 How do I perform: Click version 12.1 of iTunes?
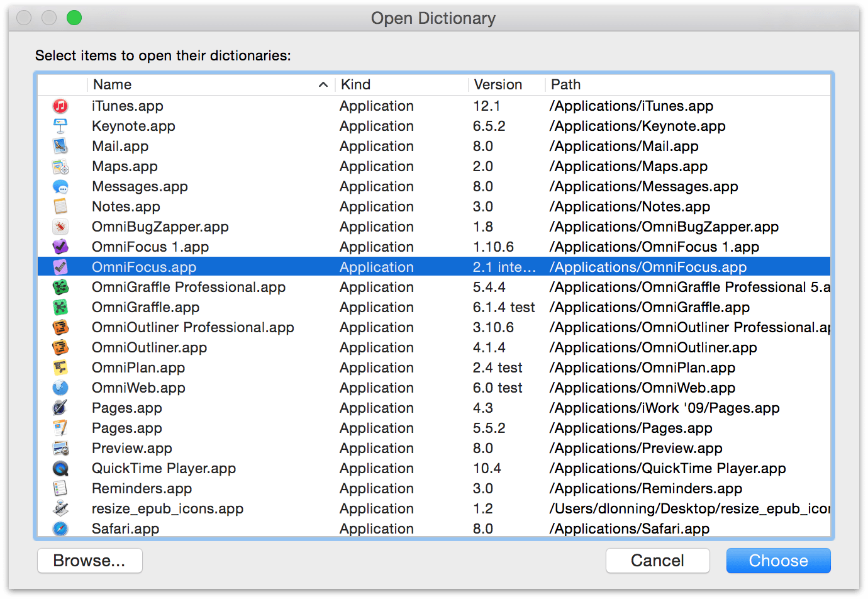tap(487, 106)
